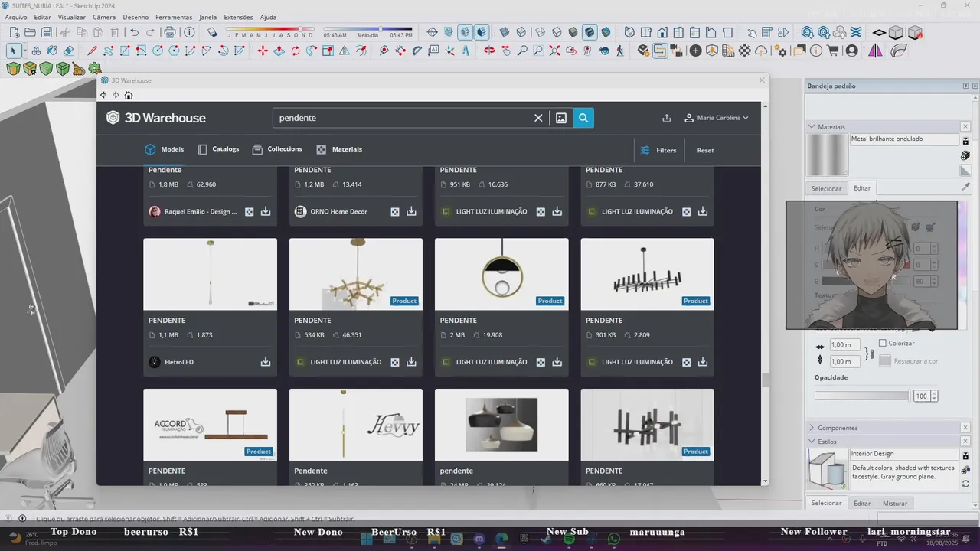Screen dimensions: 980x551
Task: Click the Save floppy disk icon
Action: (47, 32)
